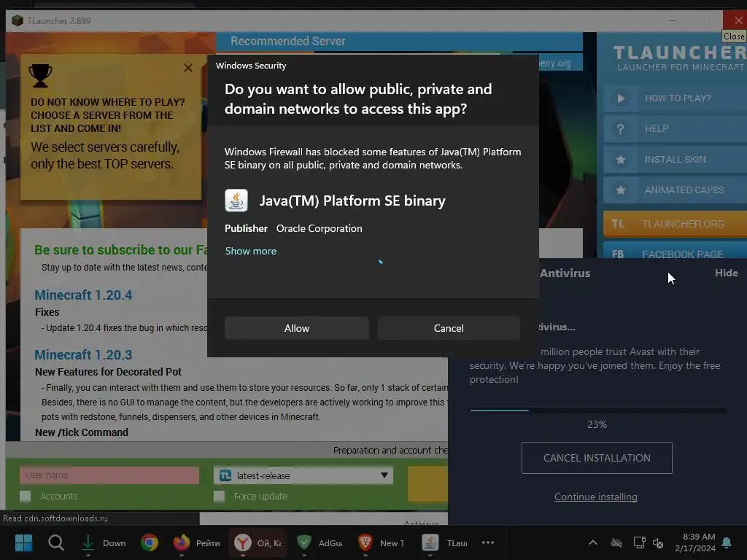Screen dimensions: 747x560
Task: Click Be sure to subscribe heading
Action: pos(120,250)
